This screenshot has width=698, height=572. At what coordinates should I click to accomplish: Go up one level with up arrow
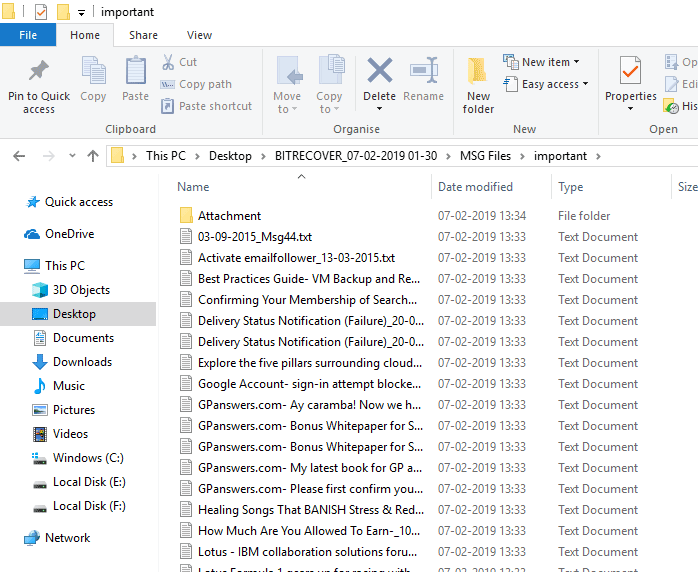point(93,156)
